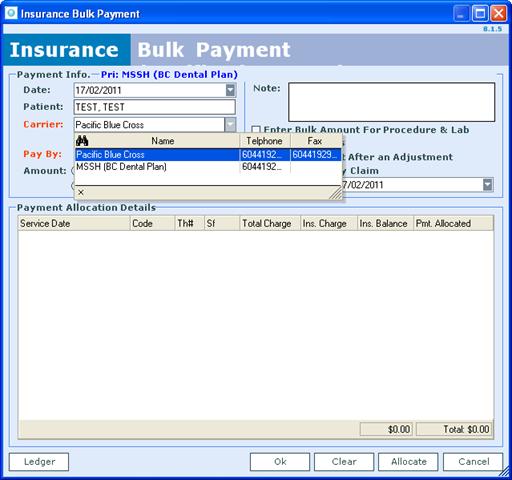Click the Name column header in carrier list
Screen dimensions: 512x480
point(163,141)
